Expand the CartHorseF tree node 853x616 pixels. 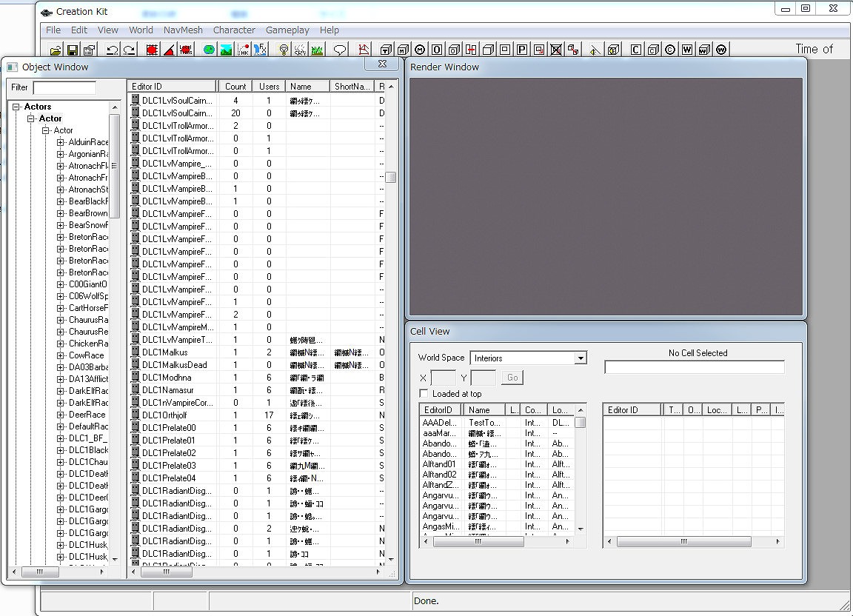[x=61, y=308]
